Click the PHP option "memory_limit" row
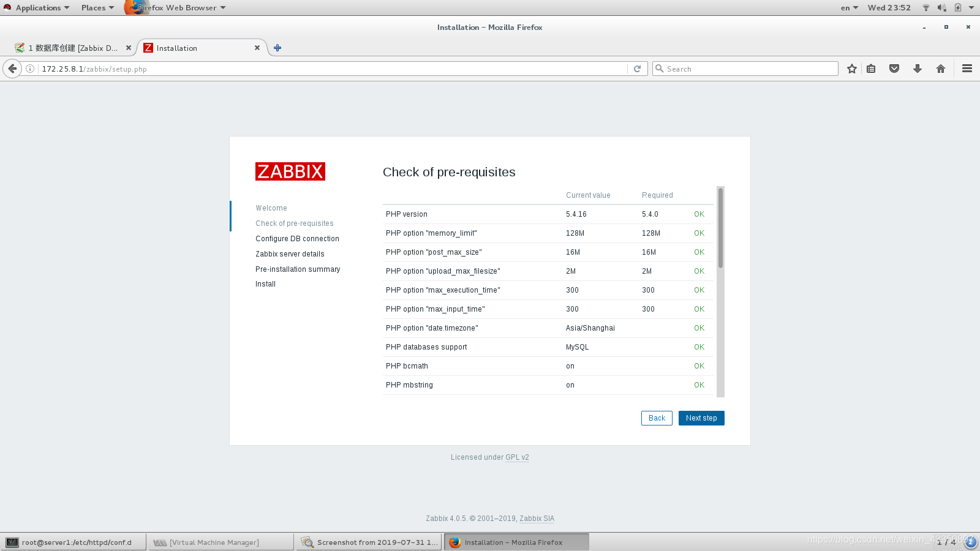 (x=548, y=233)
